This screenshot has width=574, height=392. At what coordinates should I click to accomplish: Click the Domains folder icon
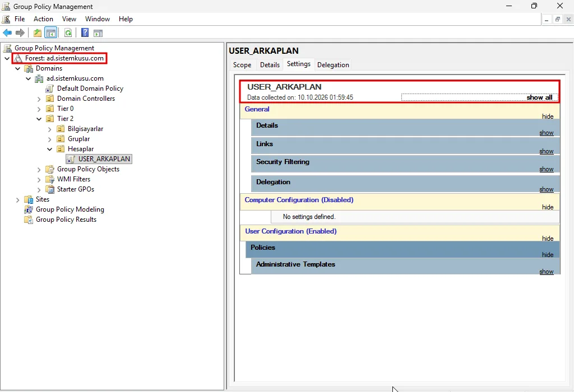[29, 68]
